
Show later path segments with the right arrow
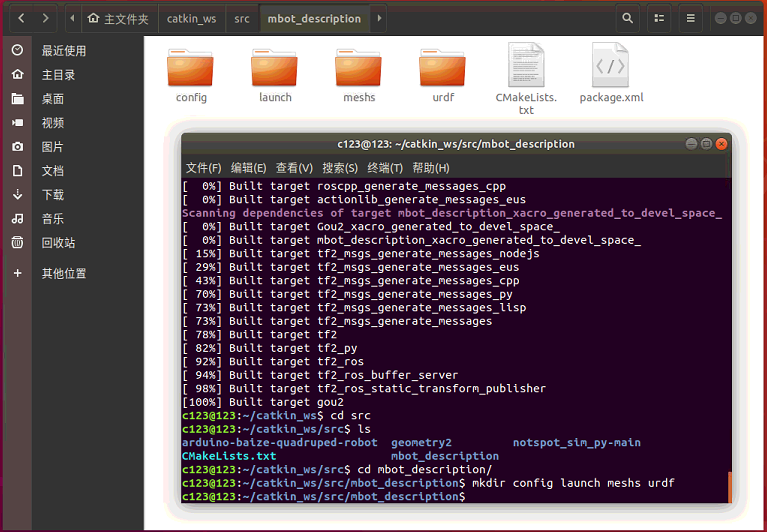(x=379, y=19)
